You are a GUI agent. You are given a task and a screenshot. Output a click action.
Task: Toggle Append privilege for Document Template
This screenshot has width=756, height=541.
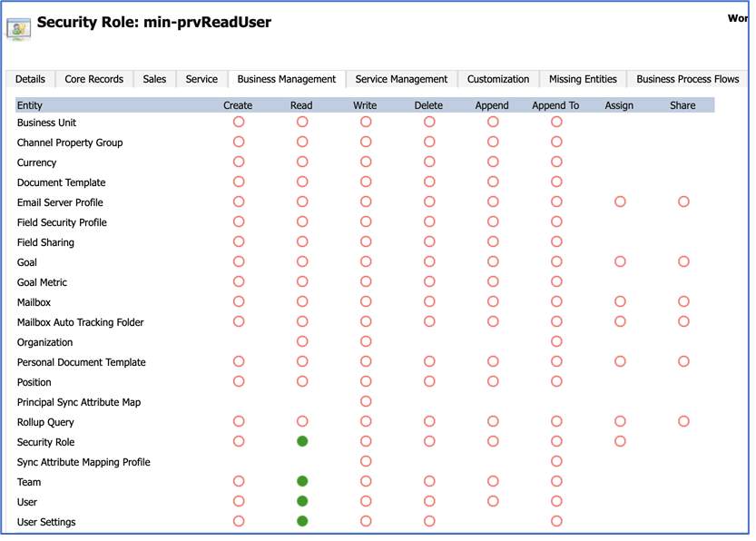(x=493, y=182)
